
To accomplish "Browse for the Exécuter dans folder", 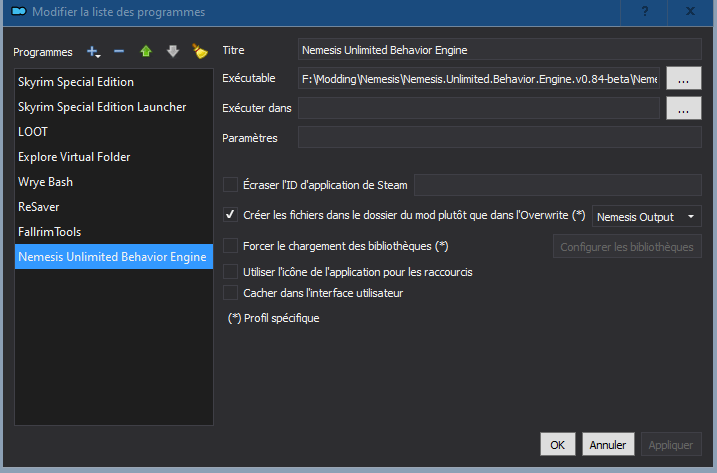I will tap(682, 108).
